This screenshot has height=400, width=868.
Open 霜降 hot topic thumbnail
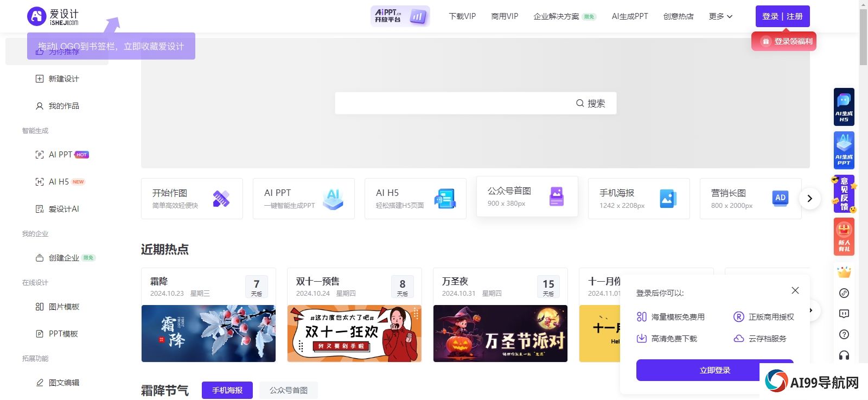[208, 333]
